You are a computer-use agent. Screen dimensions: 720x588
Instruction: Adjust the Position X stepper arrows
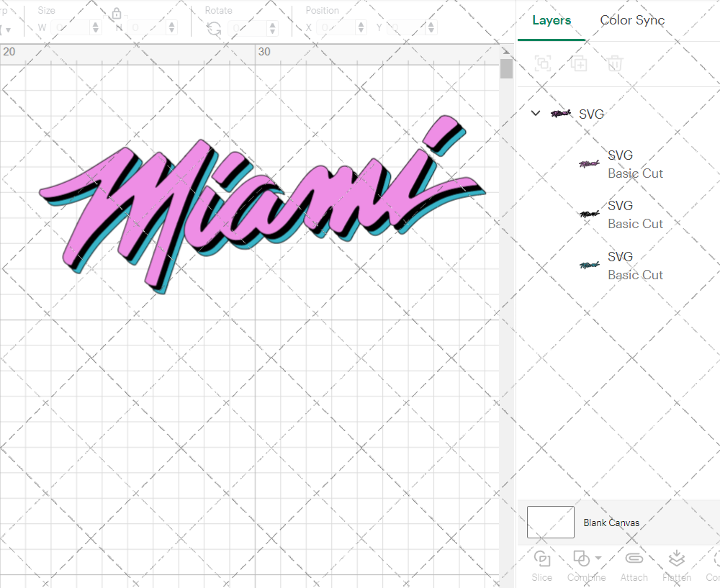click(x=361, y=27)
